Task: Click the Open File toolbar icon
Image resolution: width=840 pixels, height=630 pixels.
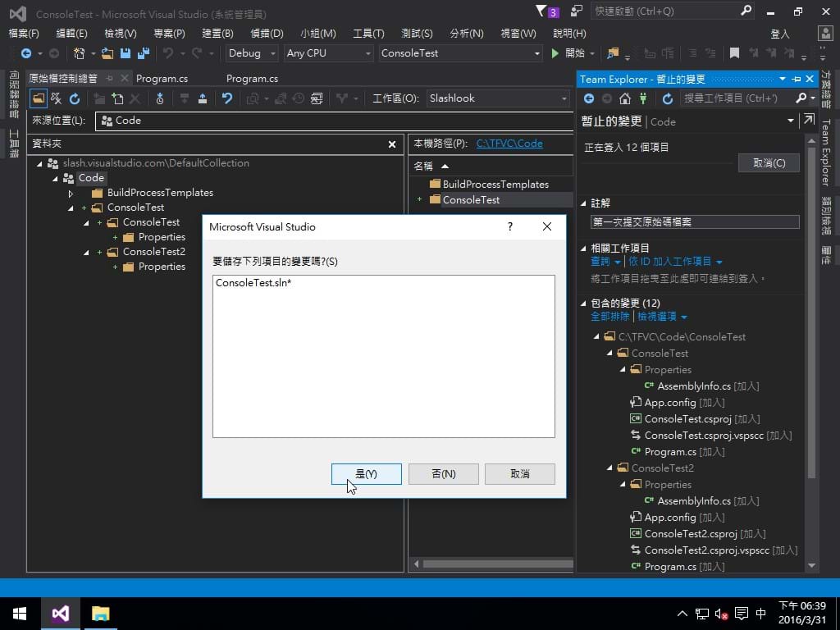Action: [x=107, y=53]
